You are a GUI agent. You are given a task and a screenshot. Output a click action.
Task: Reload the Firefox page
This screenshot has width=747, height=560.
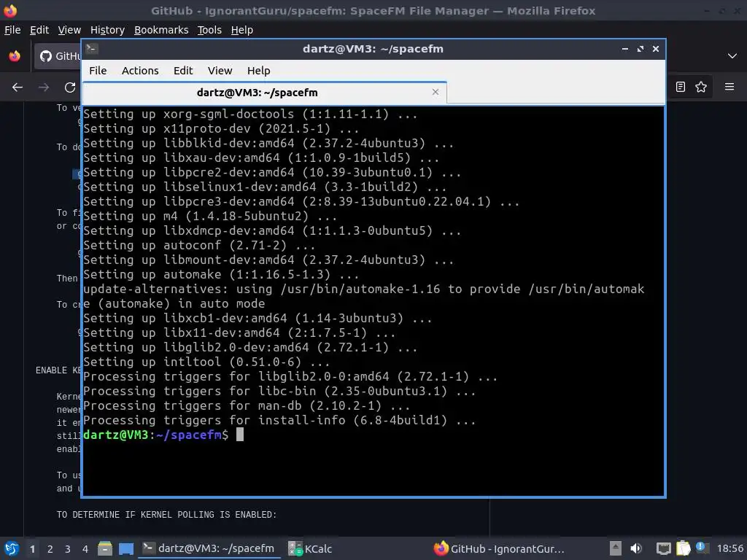pos(70,87)
